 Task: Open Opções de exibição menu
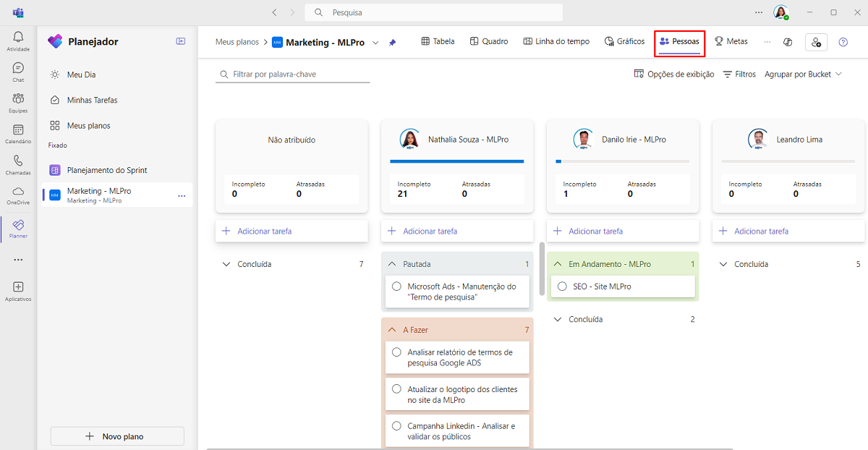[x=673, y=74]
